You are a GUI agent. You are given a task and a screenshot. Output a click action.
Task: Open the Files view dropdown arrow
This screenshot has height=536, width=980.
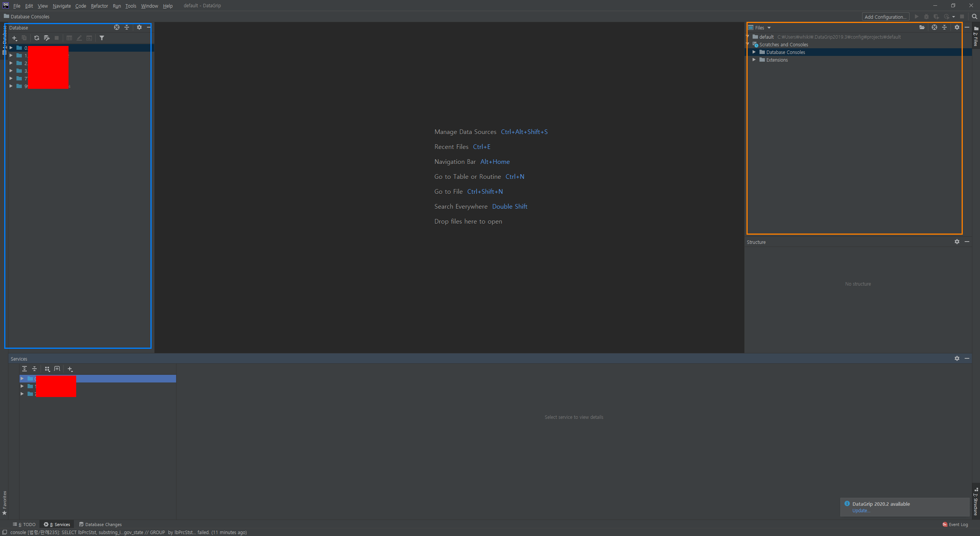click(x=769, y=28)
